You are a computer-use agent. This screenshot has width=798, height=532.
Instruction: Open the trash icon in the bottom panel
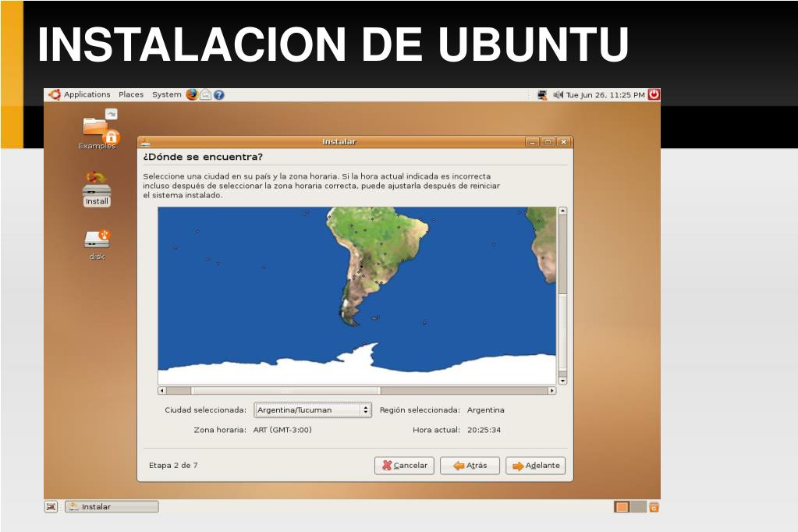[654, 506]
